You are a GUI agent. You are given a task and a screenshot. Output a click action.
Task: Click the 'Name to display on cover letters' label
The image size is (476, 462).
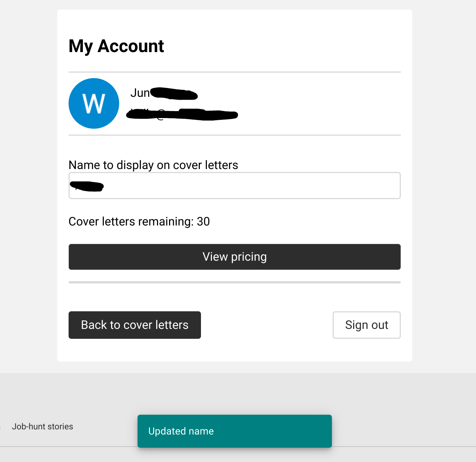[x=153, y=165]
